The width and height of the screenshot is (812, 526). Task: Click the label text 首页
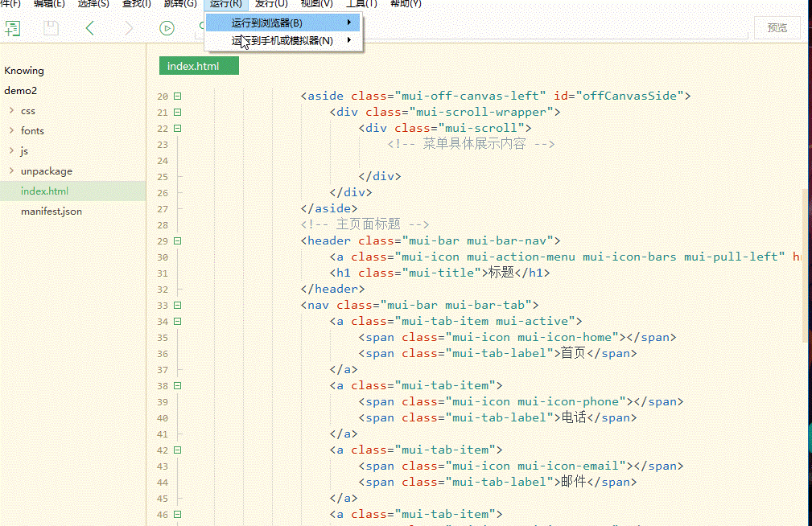pos(574,353)
